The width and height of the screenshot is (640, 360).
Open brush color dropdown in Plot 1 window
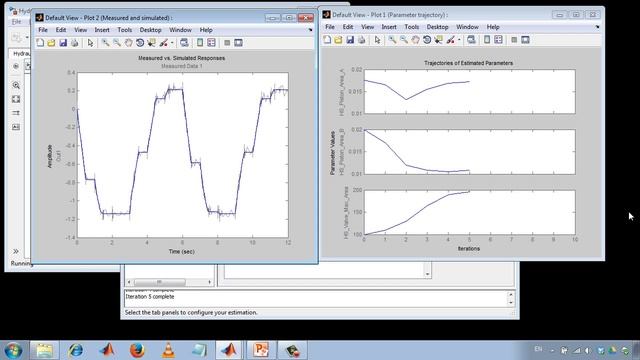tap(459, 40)
